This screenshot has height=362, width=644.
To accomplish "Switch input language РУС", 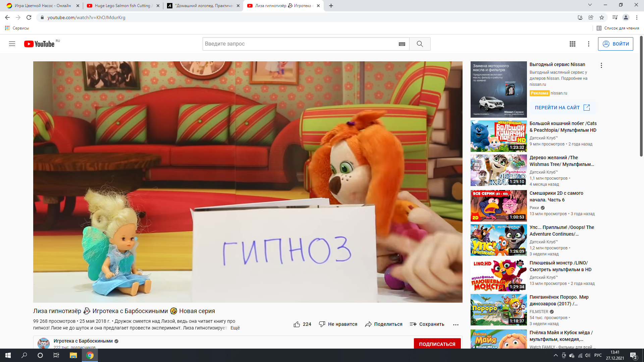I will point(598,355).
